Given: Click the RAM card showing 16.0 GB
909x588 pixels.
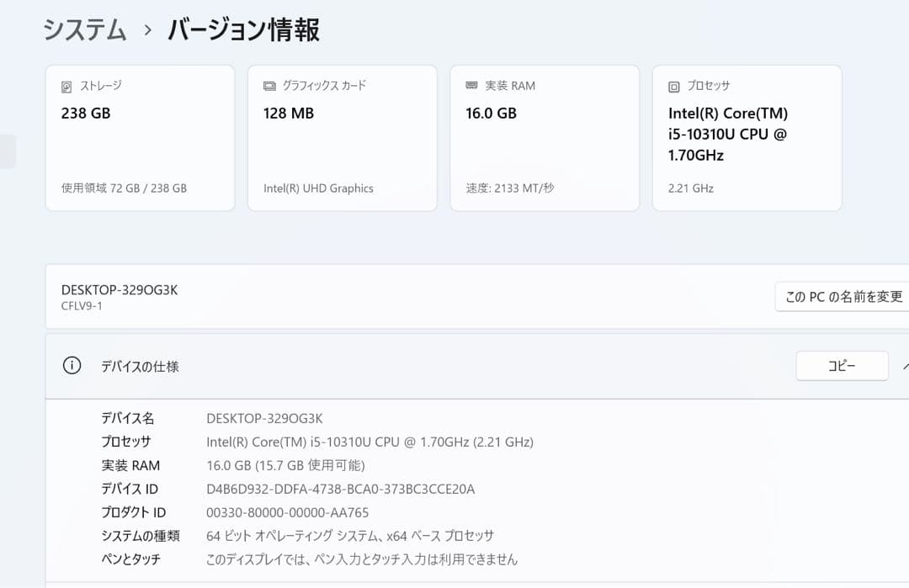Looking at the screenshot, I should tap(545, 137).
